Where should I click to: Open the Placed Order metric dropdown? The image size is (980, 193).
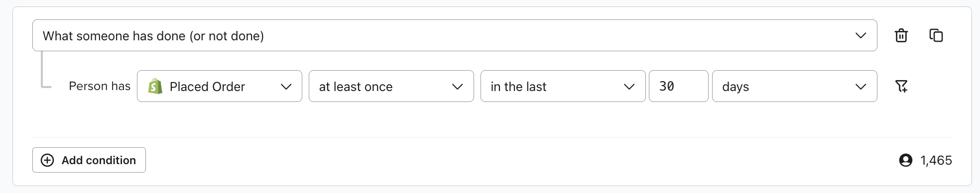(x=220, y=86)
